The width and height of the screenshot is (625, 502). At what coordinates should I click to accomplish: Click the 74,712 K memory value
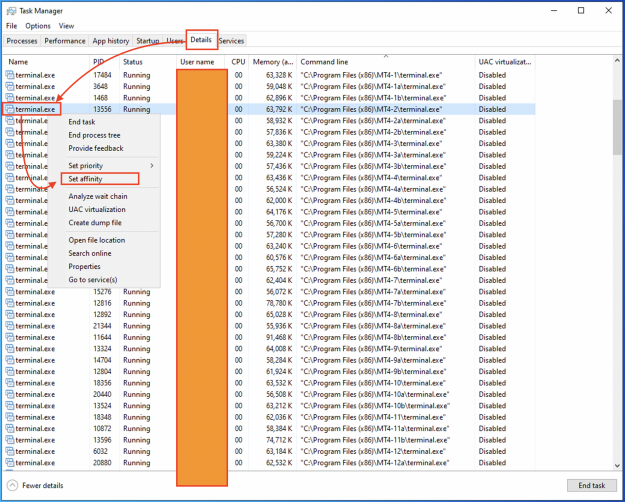pyautogui.click(x=279, y=440)
